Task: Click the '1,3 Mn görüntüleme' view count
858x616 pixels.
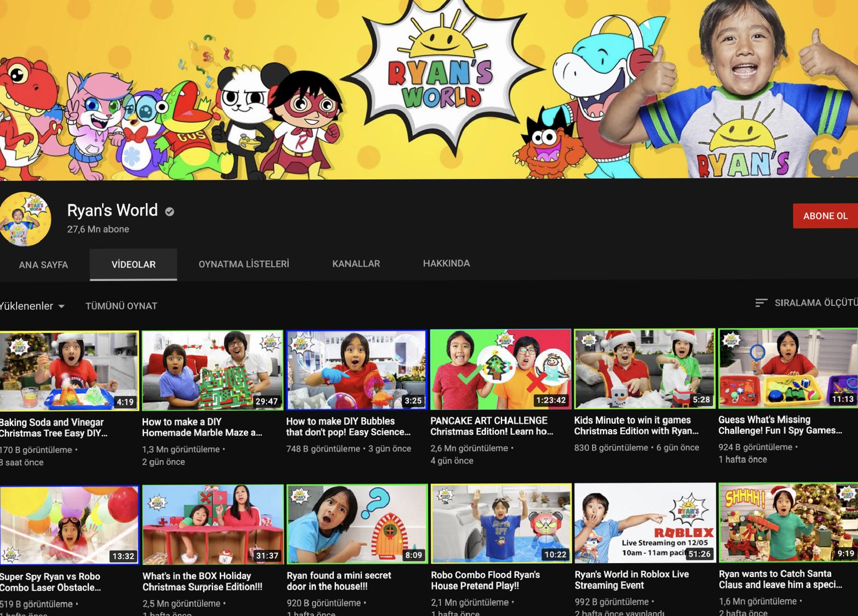Action: (x=181, y=449)
